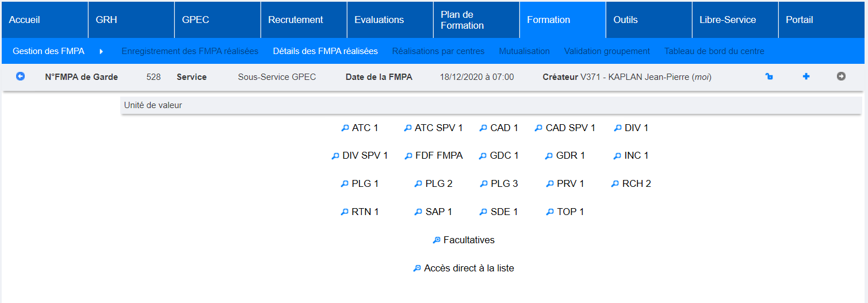The height and width of the screenshot is (303, 868).
Task: Go to the GPEC tab
Action: tap(196, 20)
